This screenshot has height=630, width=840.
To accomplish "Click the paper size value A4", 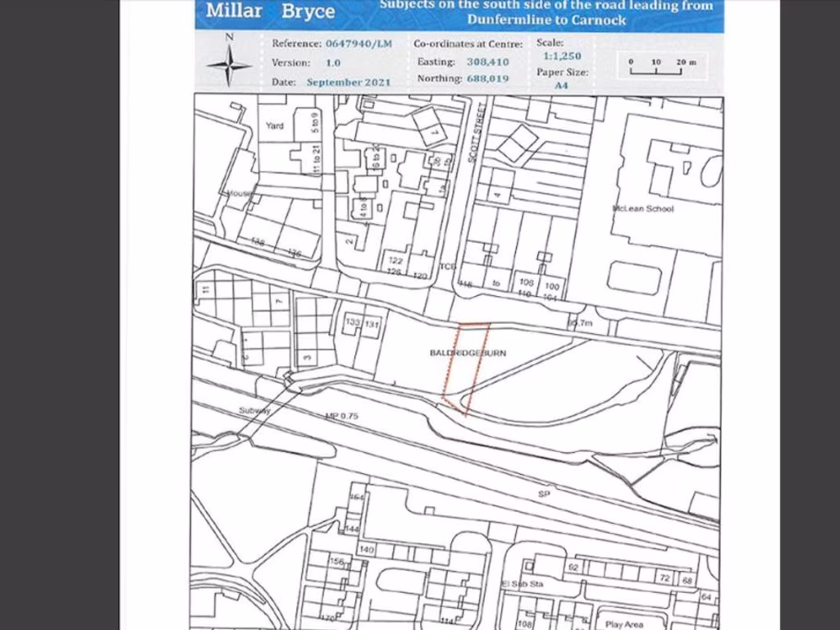I will [561, 84].
